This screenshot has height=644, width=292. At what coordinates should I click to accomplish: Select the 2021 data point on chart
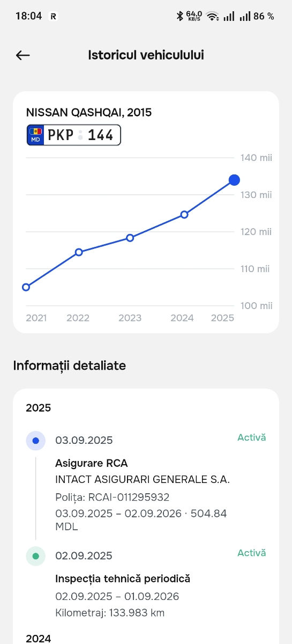(26, 287)
